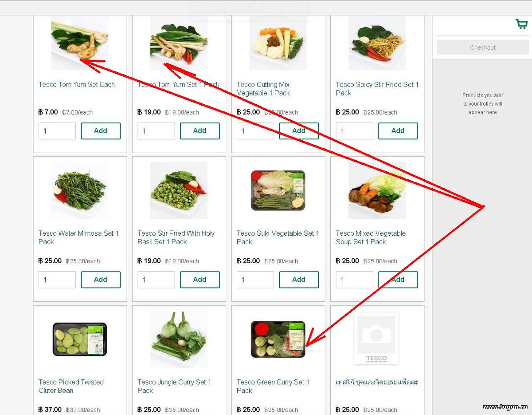
Task: Add Tesco Cutting Mix Vegetable to trolley
Action: pos(299,131)
